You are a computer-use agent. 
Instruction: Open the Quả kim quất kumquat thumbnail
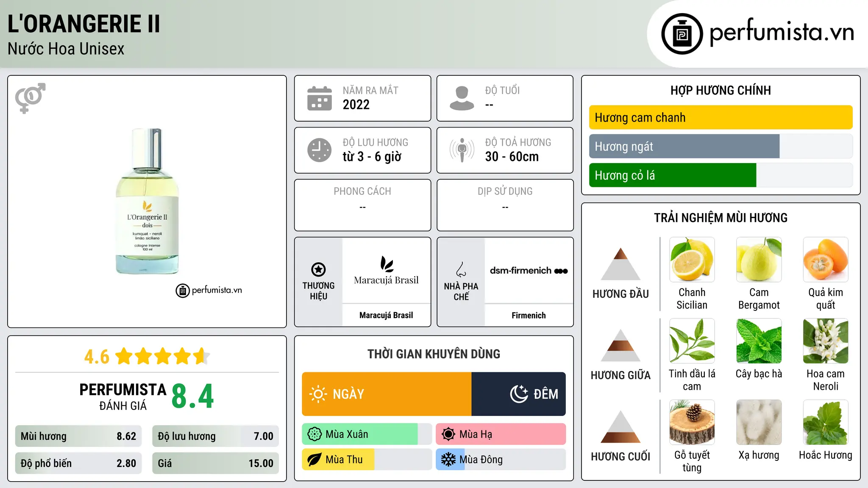pyautogui.click(x=826, y=260)
